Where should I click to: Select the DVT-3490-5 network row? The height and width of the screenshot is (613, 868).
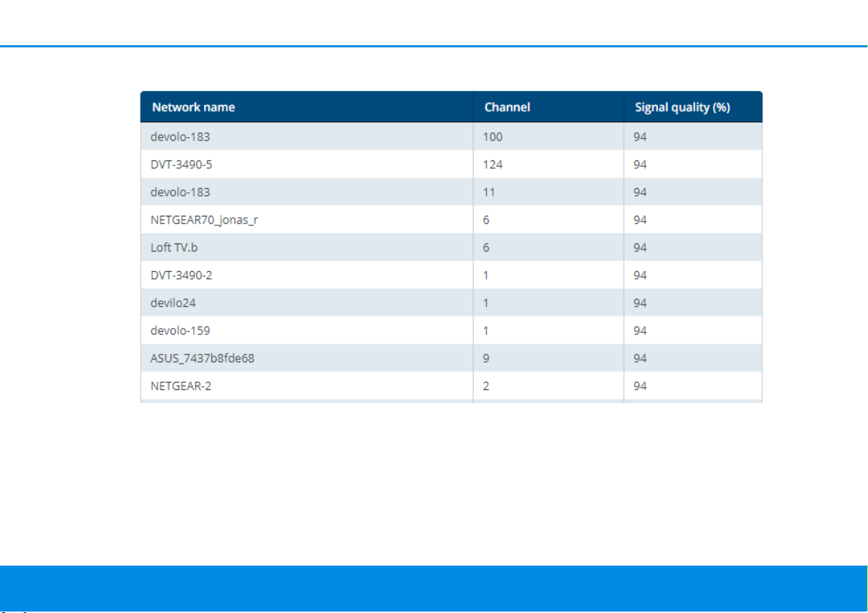(x=451, y=165)
